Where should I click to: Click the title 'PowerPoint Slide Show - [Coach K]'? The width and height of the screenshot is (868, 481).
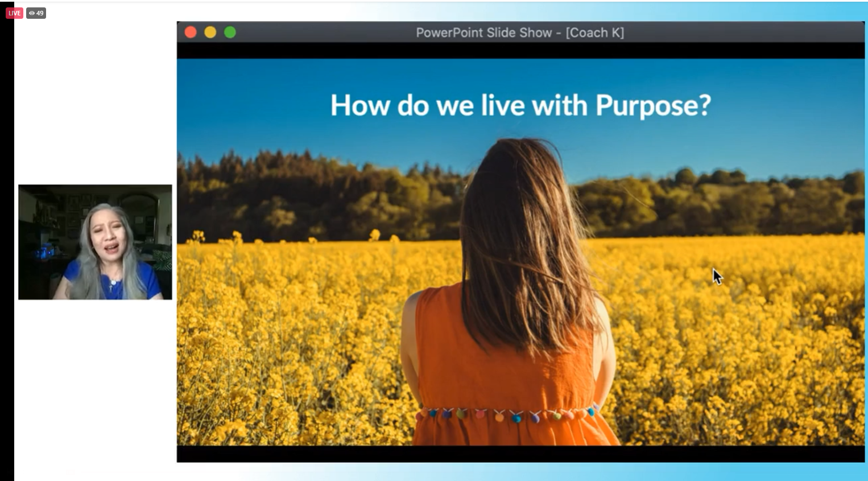coord(520,32)
